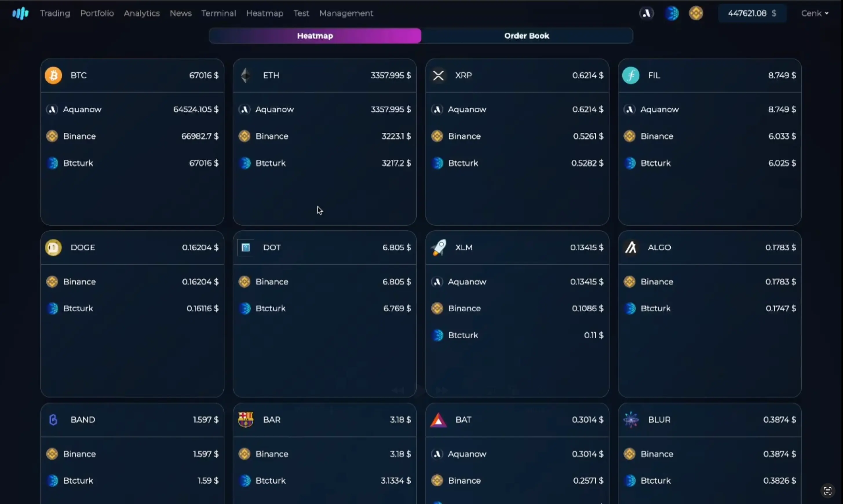This screenshot has height=504, width=843.
Task: Click Btcturk icon in the XRP card
Action: [437, 163]
